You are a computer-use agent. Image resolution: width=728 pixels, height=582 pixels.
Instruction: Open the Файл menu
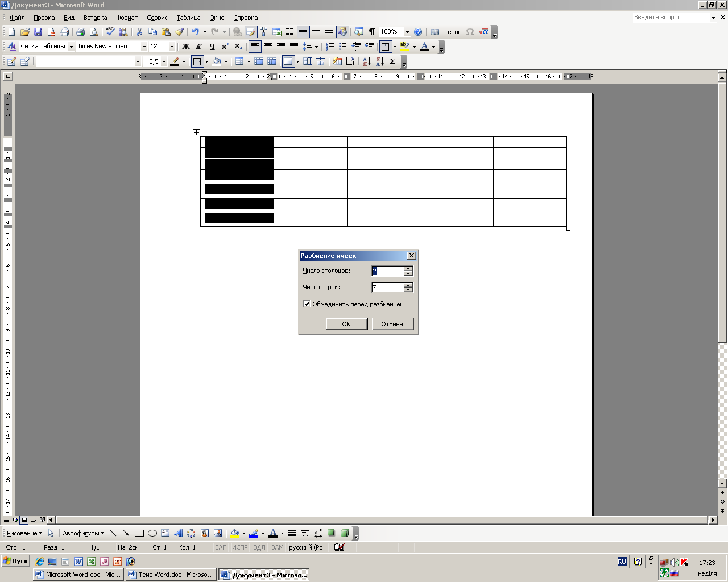(17, 18)
